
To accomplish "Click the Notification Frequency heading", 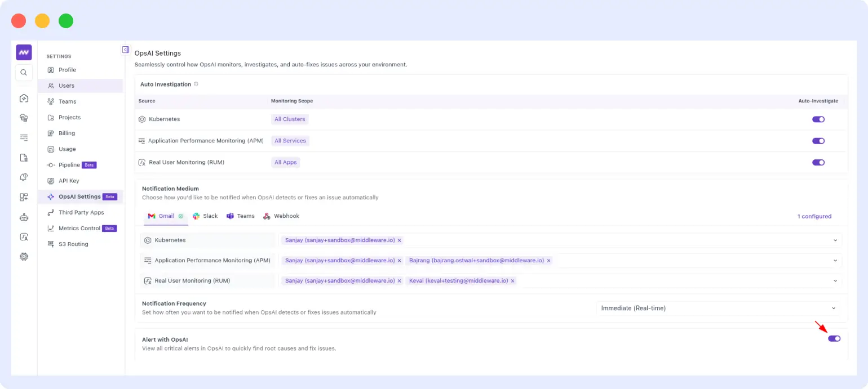I will click(x=174, y=303).
